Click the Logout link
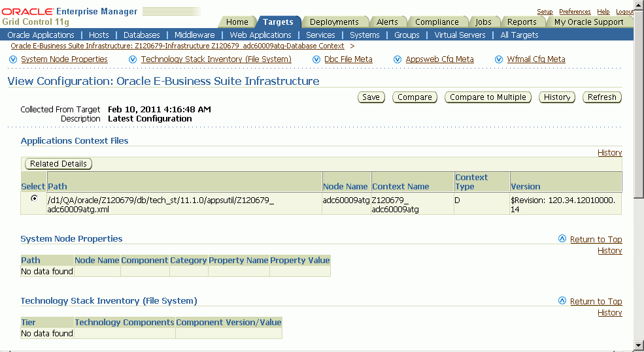This screenshot has height=352, width=644. [x=624, y=12]
